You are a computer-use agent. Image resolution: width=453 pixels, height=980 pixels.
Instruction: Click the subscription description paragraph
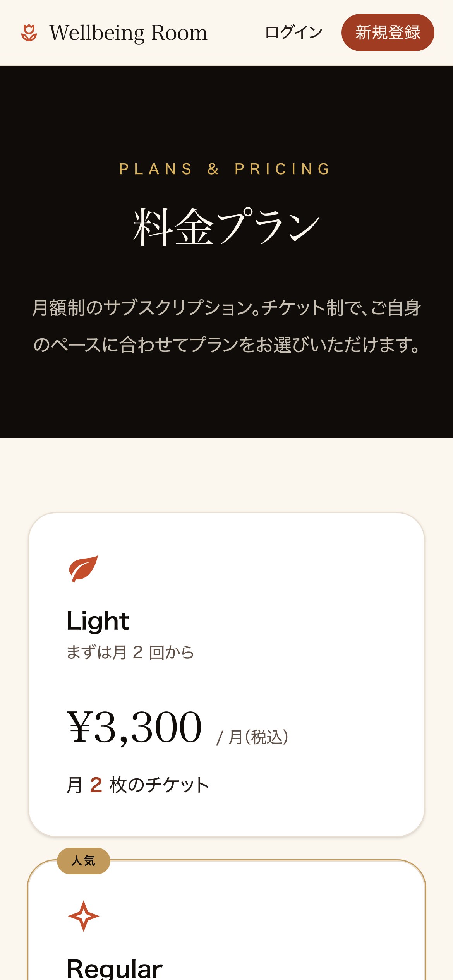point(226,326)
